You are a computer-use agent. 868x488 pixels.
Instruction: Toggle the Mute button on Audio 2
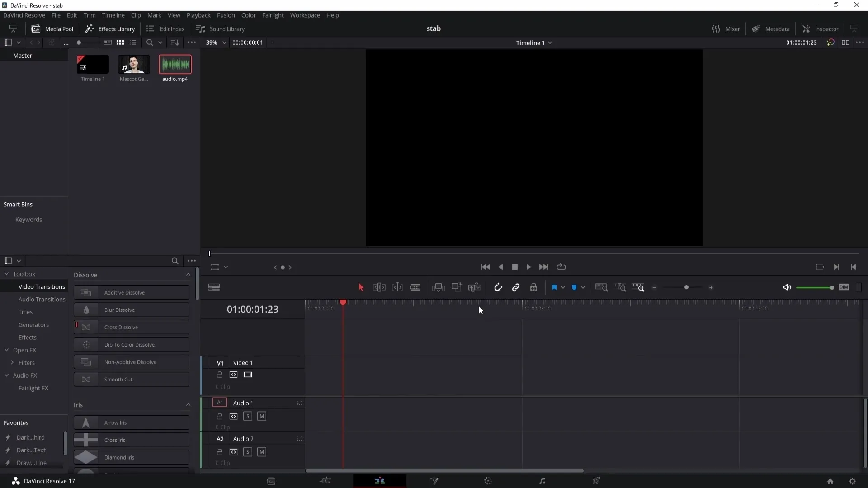point(262,452)
